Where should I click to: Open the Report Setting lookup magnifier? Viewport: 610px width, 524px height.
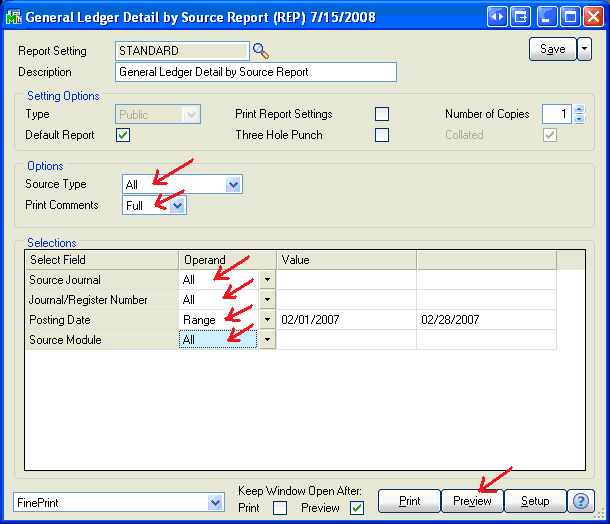tap(261, 51)
